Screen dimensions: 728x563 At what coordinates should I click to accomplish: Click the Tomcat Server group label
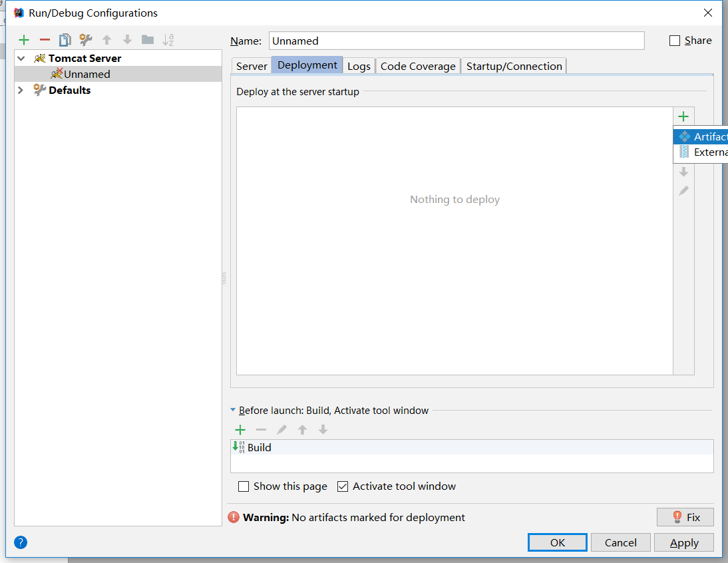click(85, 59)
